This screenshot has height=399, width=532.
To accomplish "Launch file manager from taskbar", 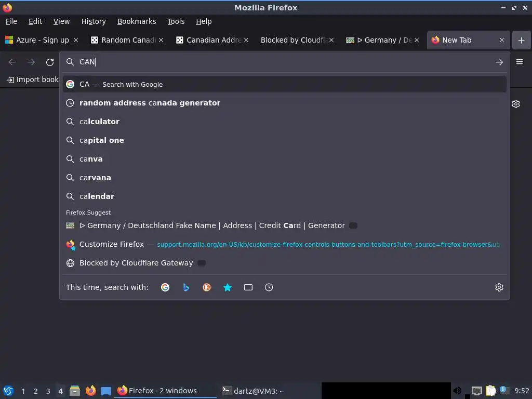I will (x=75, y=391).
